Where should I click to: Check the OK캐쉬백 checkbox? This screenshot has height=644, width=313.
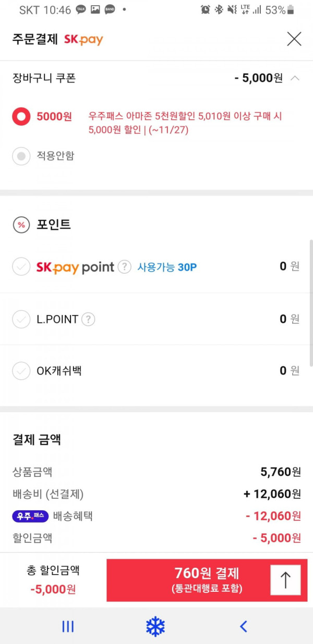(21, 371)
